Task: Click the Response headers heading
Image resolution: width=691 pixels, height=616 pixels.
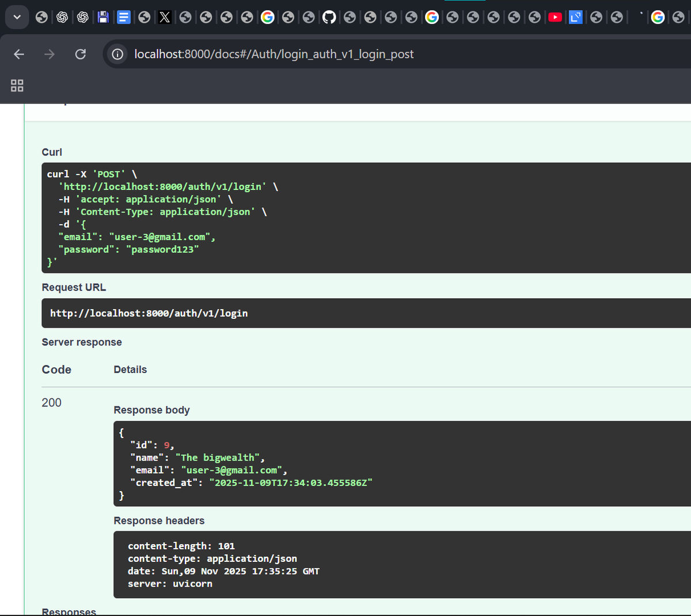Action: coord(159,520)
